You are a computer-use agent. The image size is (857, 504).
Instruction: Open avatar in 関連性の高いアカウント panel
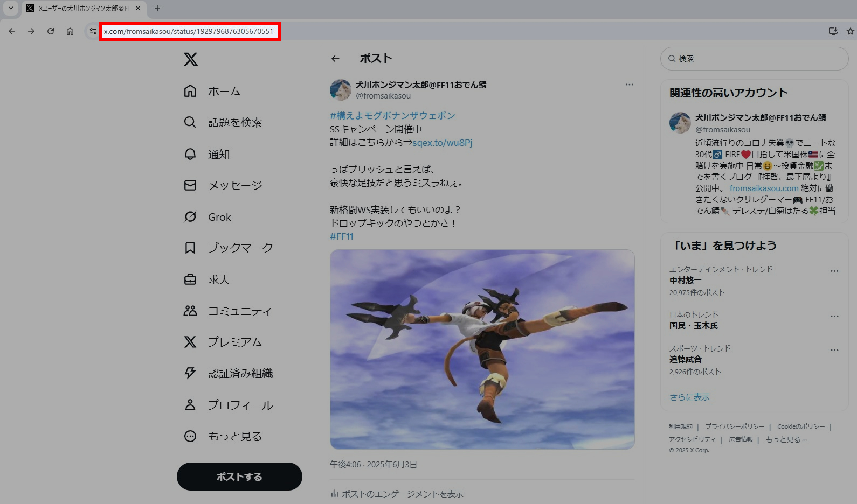pyautogui.click(x=680, y=123)
